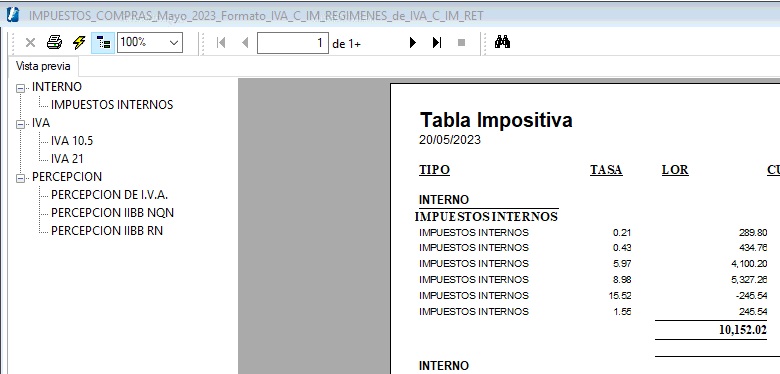This screenshot has height=374, width=780.
Task: Select the Vista previa tab
Action: [x=43, y=66]
